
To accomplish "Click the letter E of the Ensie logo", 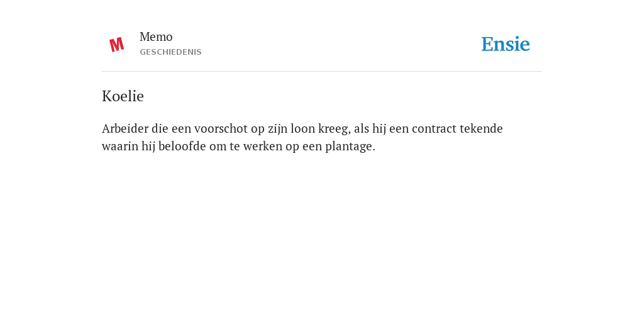I will [x=487, y=45].
